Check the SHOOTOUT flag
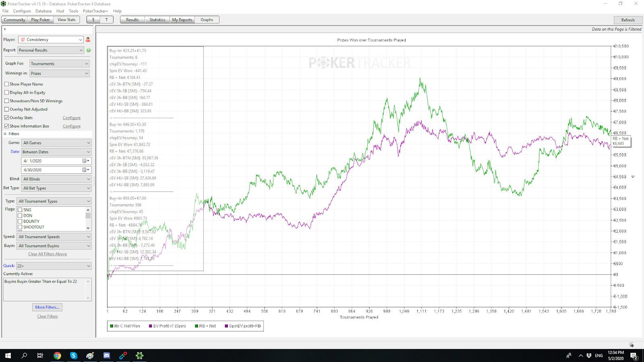Image resolution: width=644 pixels, height=362 pixels. [x=20, y=227]
